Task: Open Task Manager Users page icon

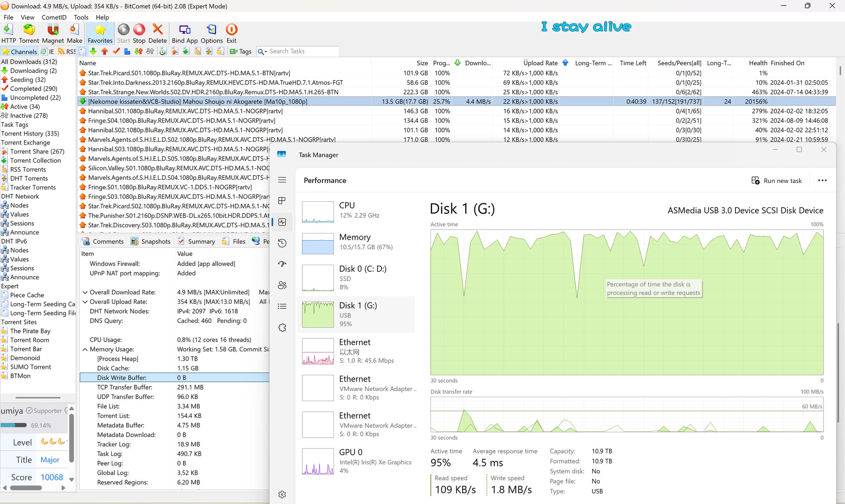Action: [282, 285]
